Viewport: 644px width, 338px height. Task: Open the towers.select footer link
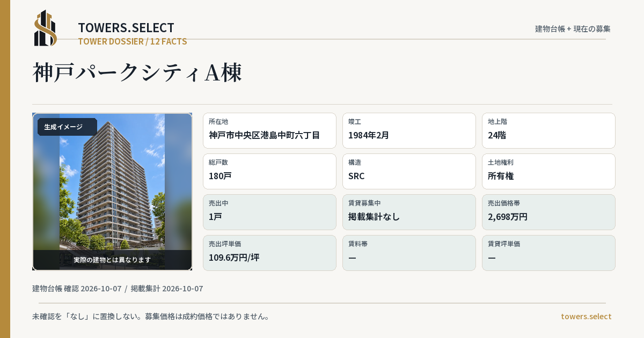[x=586, y=317]
